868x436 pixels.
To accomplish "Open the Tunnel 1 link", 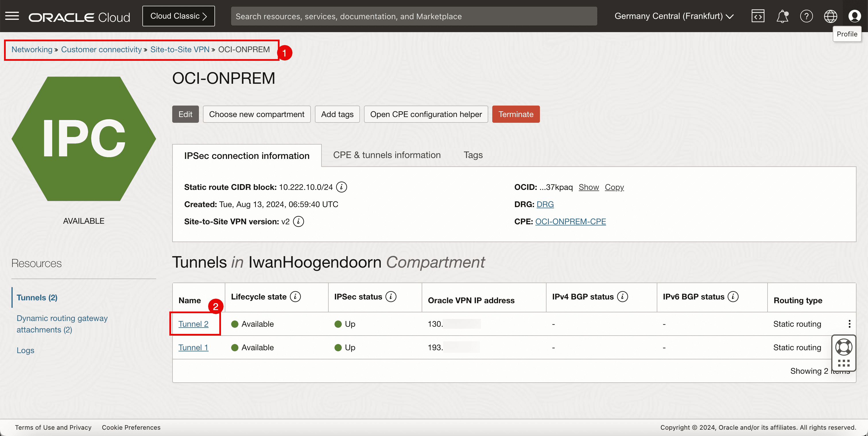I will click(193, 347).
